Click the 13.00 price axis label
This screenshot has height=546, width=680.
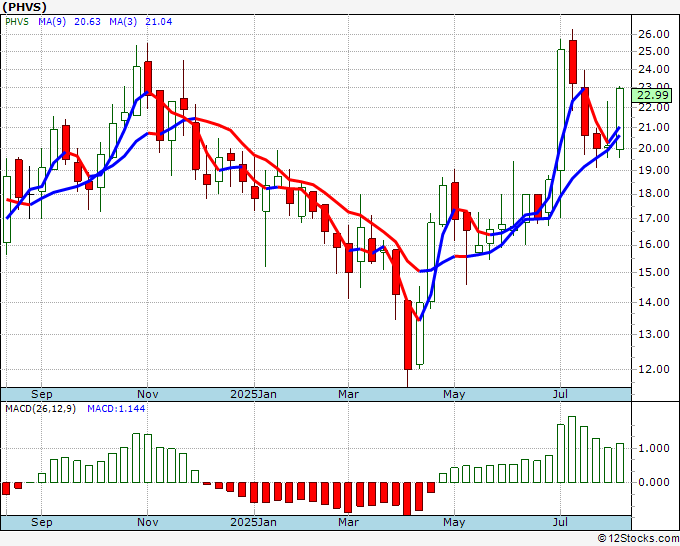(654, 334)
